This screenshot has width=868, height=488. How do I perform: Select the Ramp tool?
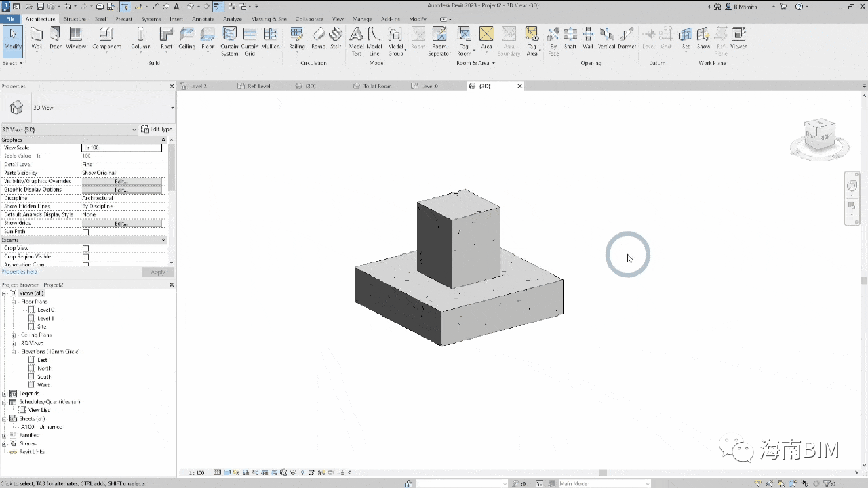click(318, 39)
